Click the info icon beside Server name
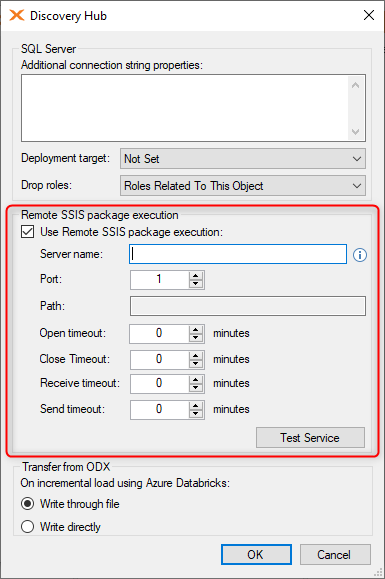The width and height of the screenshot is (385, 579). [360, 255]
